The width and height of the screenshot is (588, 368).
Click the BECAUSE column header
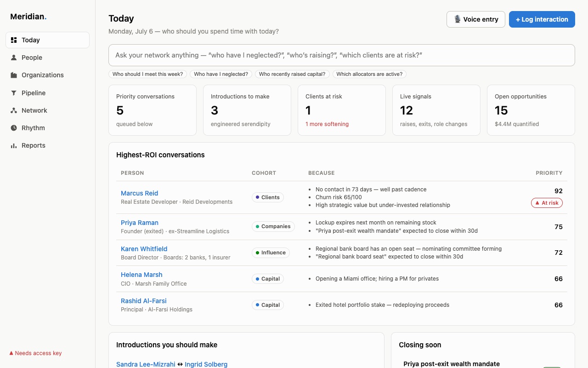click(321, 173)
